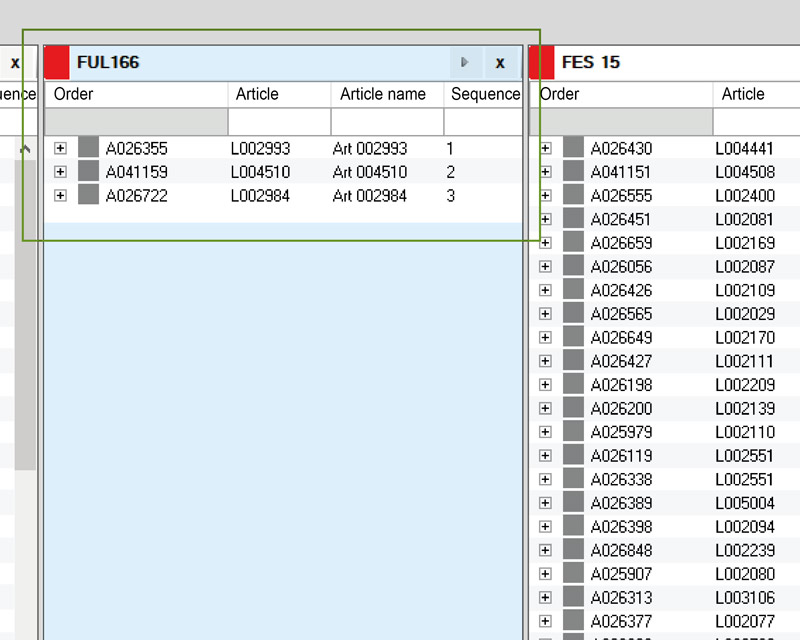Click the forward arrow button on FUL166 header
The image size is (800, 640).
click(466, 62)
